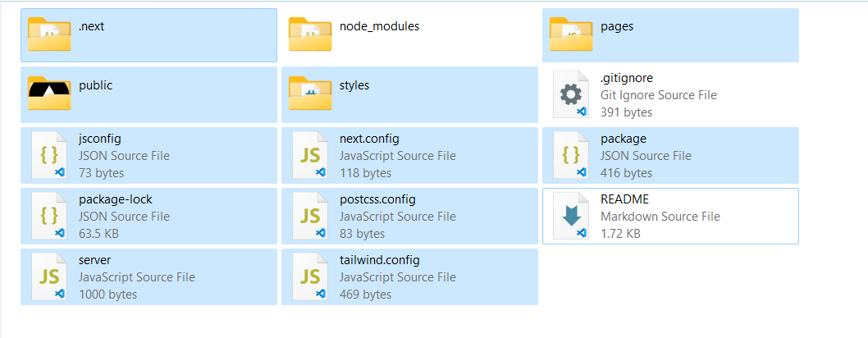Screen dimensions: 868x338
Task: Click the node_modules folder name label
Action: (379, 26)
